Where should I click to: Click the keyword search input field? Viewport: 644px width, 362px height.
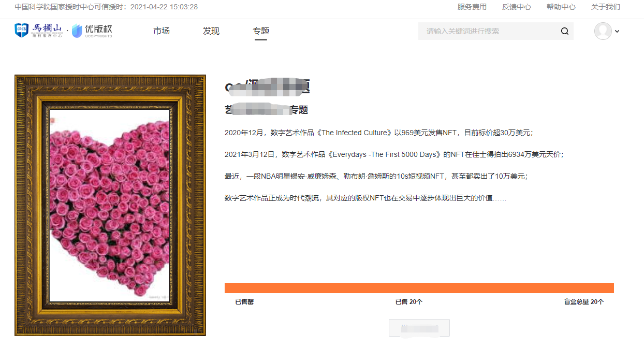489,31
